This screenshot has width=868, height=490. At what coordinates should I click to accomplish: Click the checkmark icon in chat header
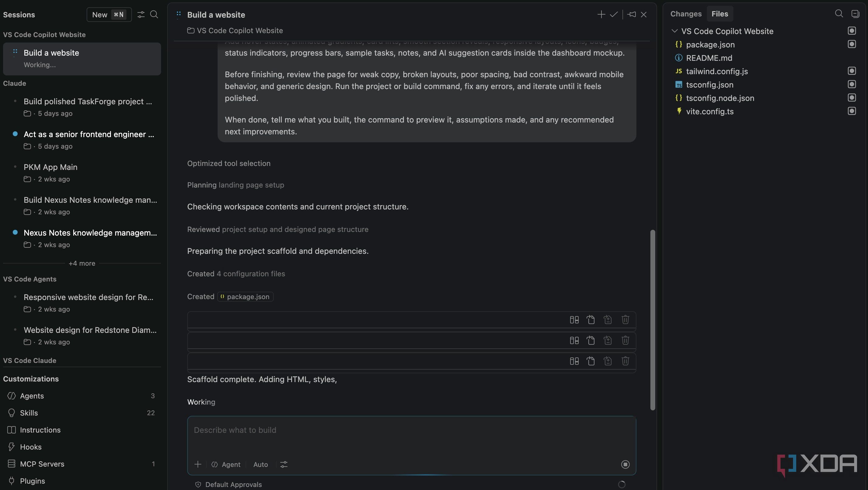[614, 15]
